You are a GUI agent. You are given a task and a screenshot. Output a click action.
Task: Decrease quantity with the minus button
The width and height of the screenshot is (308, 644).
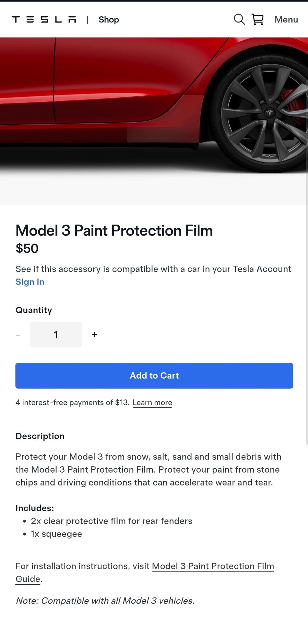tap(18, 335)
